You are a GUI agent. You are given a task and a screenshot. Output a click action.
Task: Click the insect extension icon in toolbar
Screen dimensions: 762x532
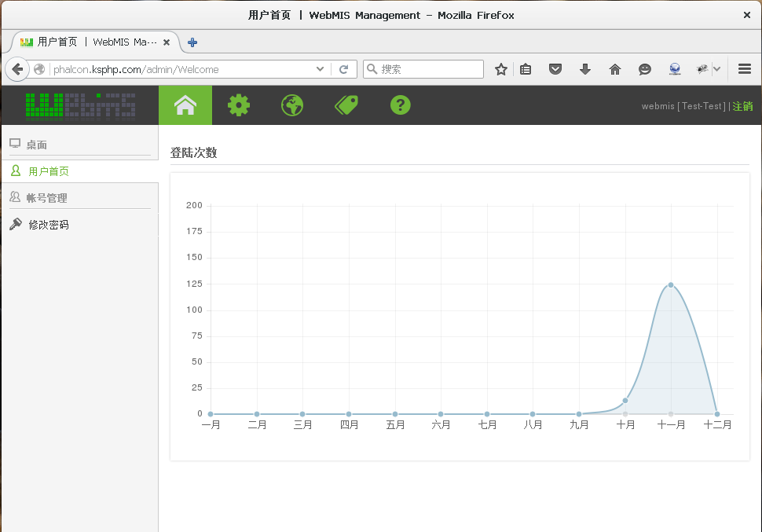coord(702,69)
